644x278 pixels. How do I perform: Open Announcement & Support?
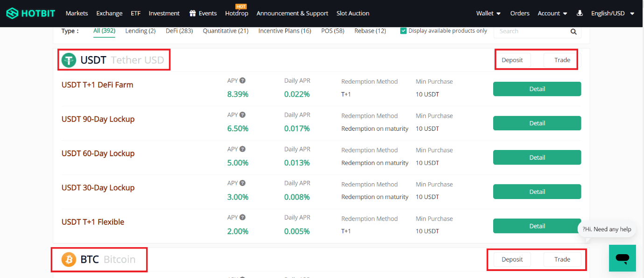click(x=292, y=13)
